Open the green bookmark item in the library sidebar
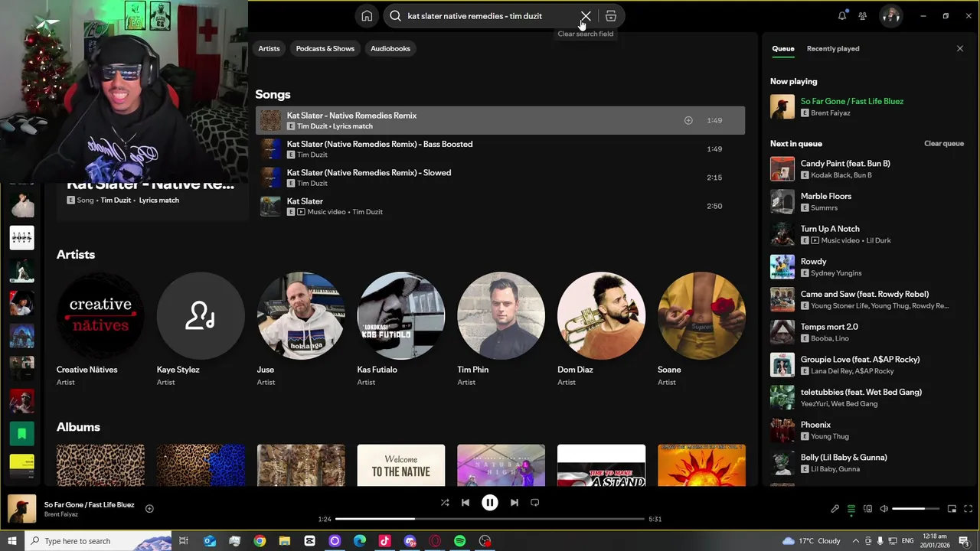Viewport: 980px width, 551px height. coord(22,434)
